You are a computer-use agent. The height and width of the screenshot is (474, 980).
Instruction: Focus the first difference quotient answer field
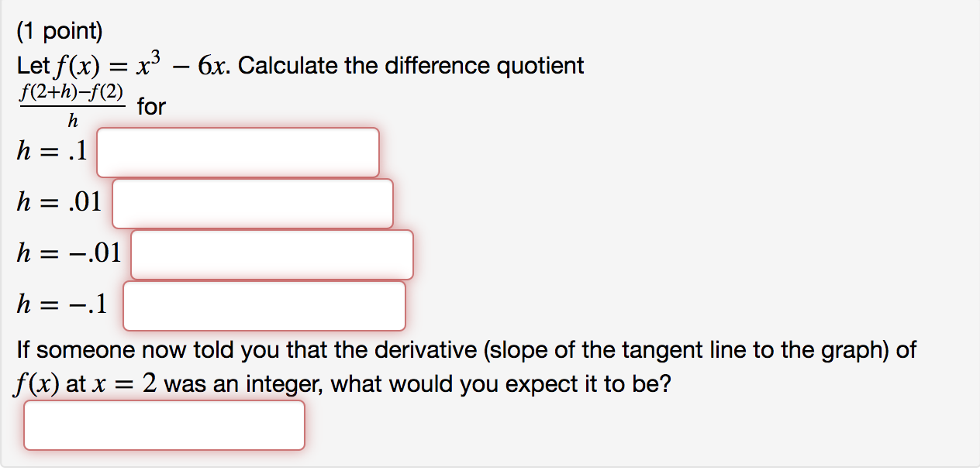tap(236, 153)
